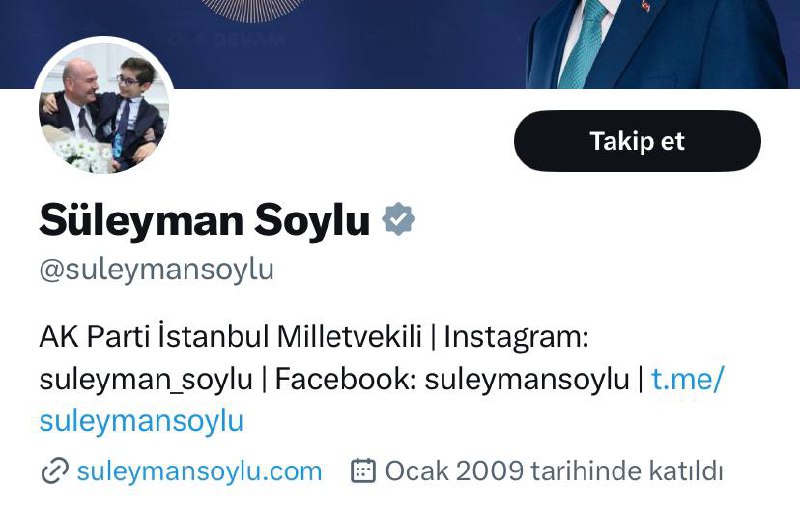Select the Süleyman Soylu display name
This screenshot has height=512, width=800.
pos(205,220)
